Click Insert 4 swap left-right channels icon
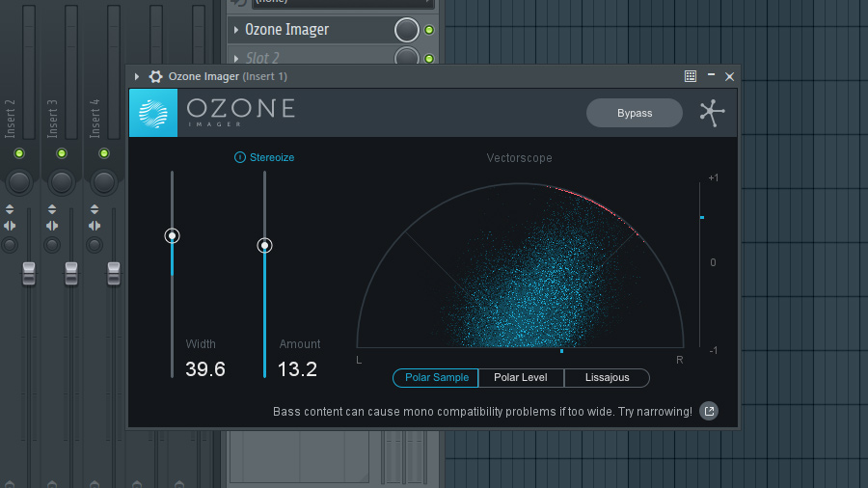 [95, 226]
